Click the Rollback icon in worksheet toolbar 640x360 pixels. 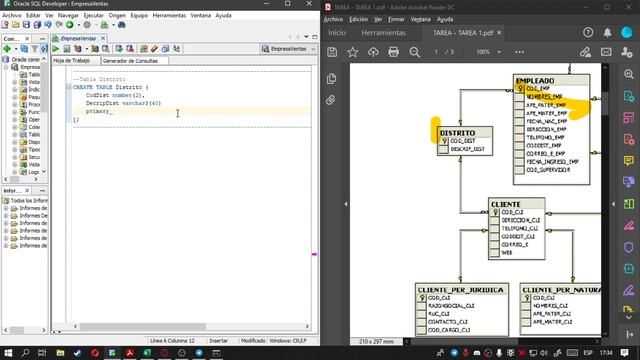[x=130, y=49]
